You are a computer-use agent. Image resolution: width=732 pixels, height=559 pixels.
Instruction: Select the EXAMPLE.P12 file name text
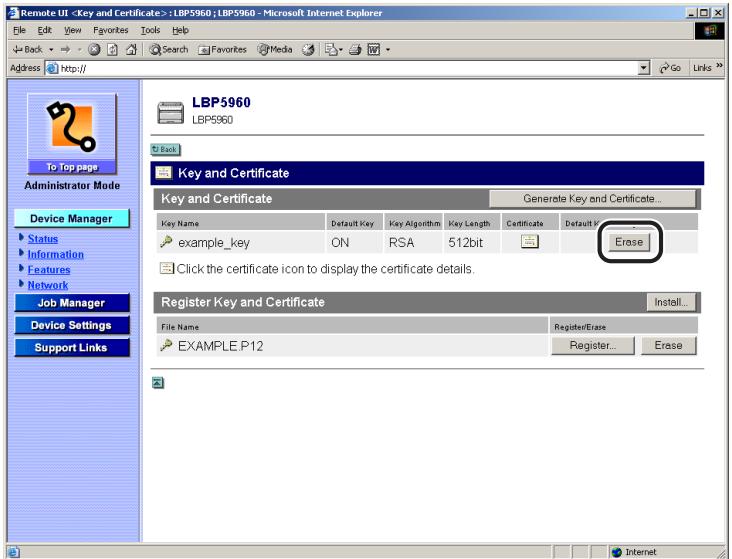(220, 346)
